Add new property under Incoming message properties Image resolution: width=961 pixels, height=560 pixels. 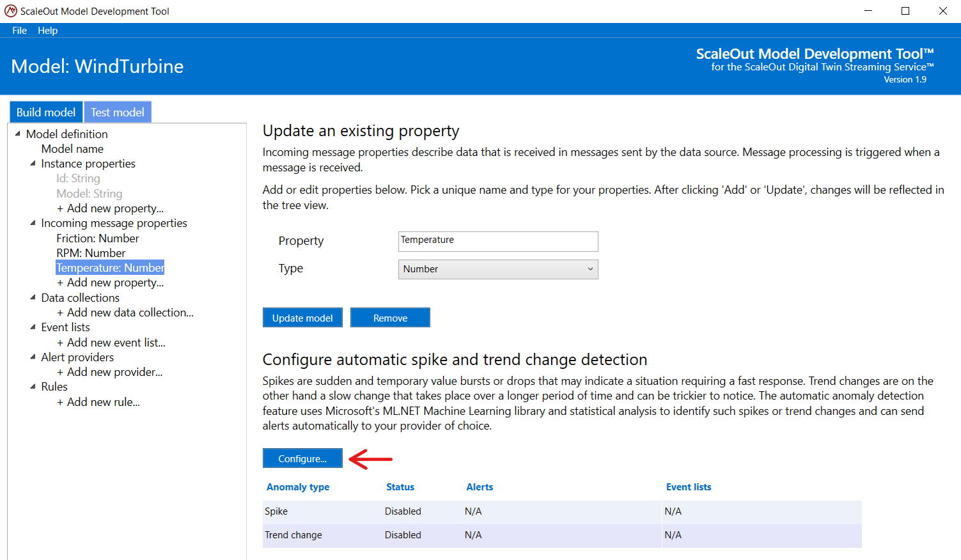pos(110,283)
